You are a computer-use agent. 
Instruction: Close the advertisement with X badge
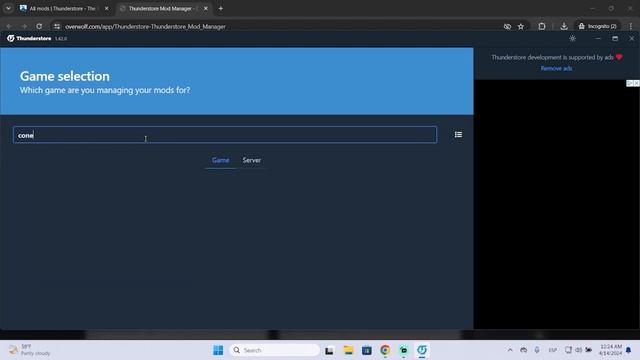click(x=636, y=83)
